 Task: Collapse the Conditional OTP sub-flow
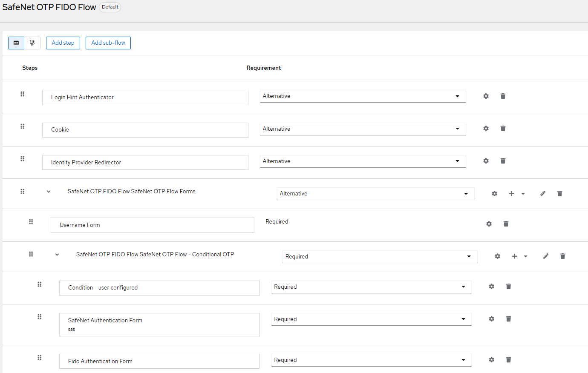(57, 255)
